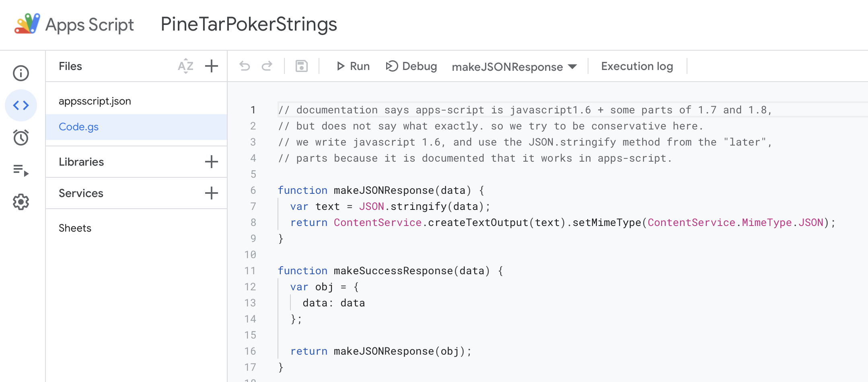Select the Code.gs file
This screenshot has height=382, width=868.
point(136,127)
